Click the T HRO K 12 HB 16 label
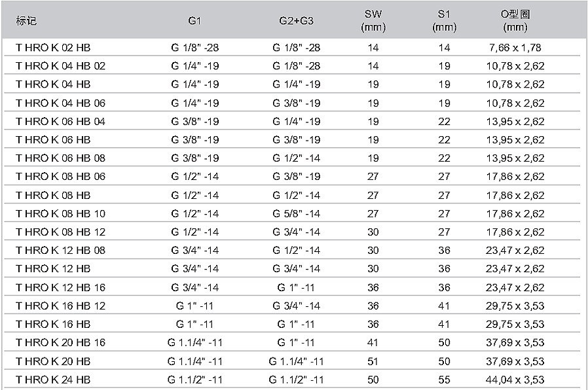 [x=61, y=287]
